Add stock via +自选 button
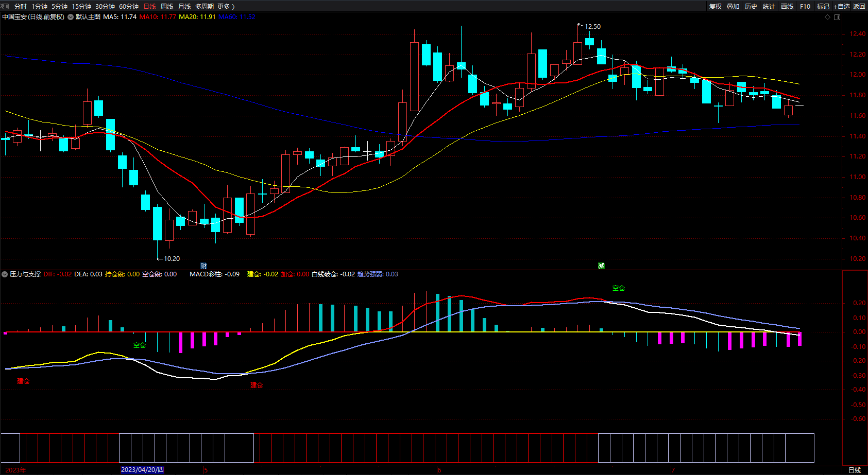Image resolution: width=868 pixels, height=475 pixels. [x=842, y=7]
